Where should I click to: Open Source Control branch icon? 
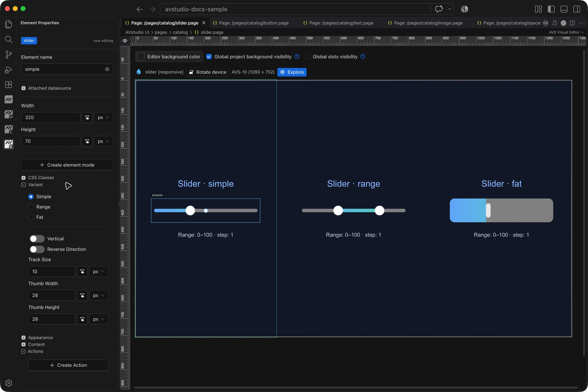pyautogui.click(x=9, y=54)
